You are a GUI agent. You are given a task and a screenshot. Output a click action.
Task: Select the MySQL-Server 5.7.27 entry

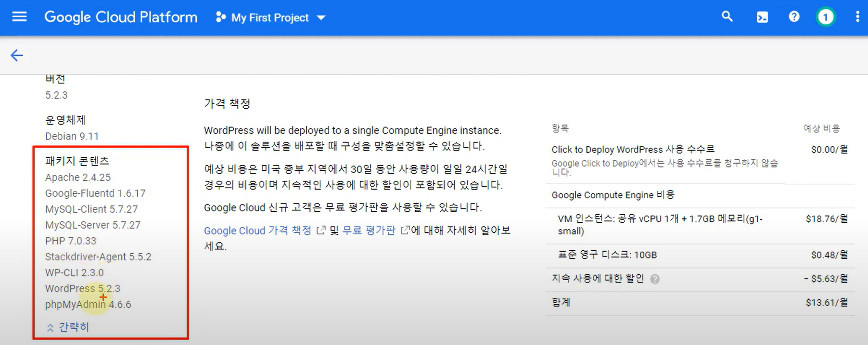(x=93, y=225)
